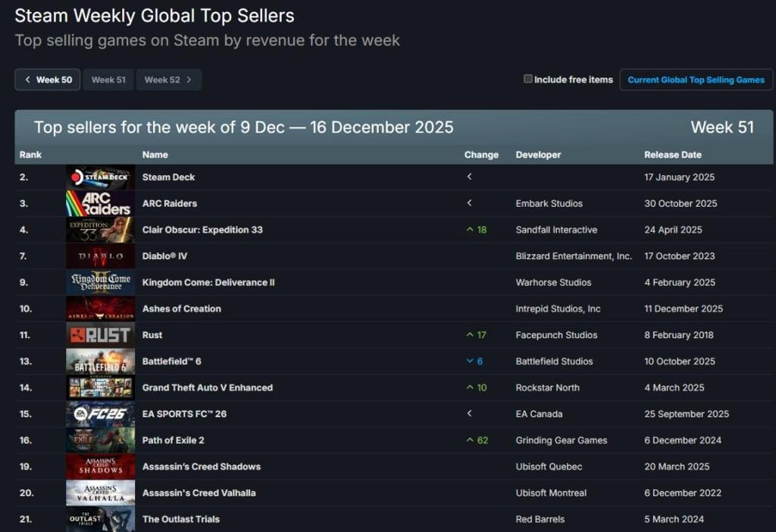Select the Diablo IV capsule image
This screenshot has height=532, width=776.
100,256
